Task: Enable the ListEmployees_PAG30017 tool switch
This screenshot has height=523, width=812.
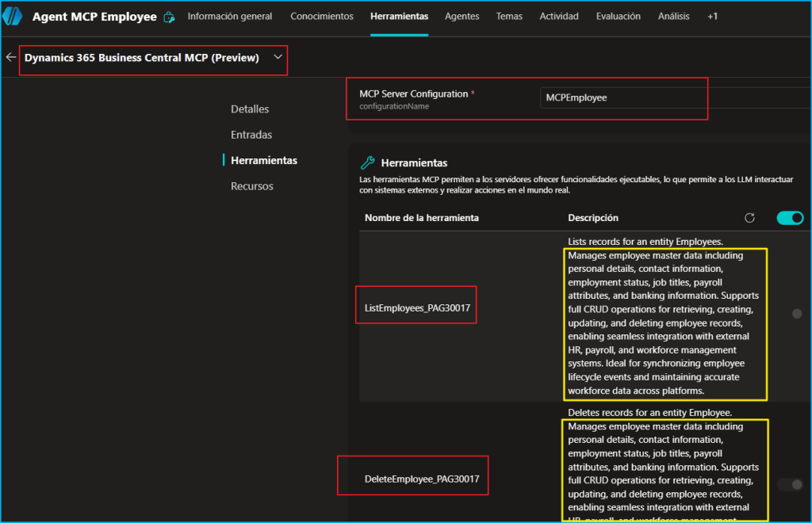Action: (796, 314)
